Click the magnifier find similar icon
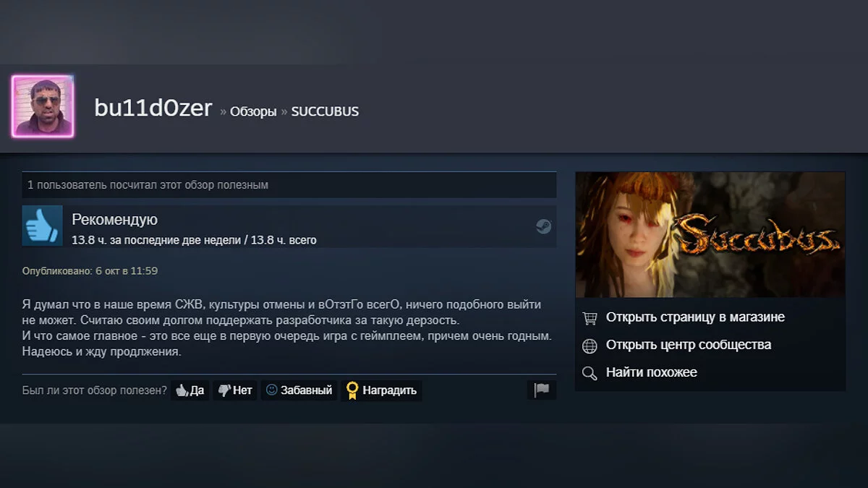This screenshot has width=868, height=488. point(590,373)
